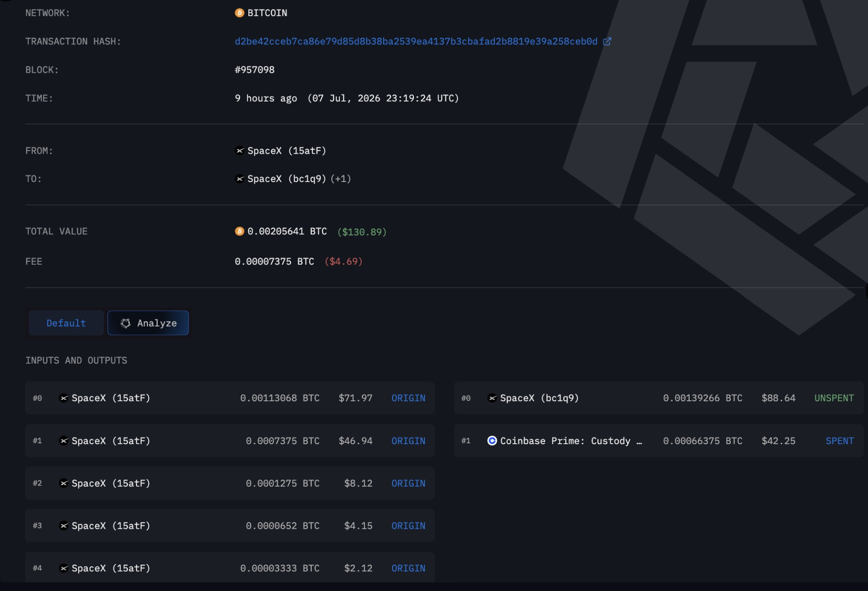Open SpaceX (15atF) on input #0
868x591 pixels.
pos(111,398)
